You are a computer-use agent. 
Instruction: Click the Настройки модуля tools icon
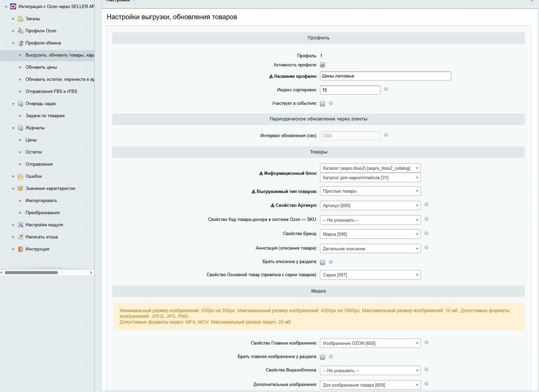[21, 225]
